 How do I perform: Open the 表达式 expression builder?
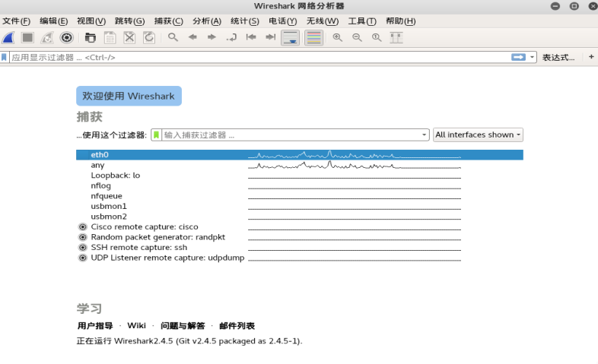click(x=558, y=58)
